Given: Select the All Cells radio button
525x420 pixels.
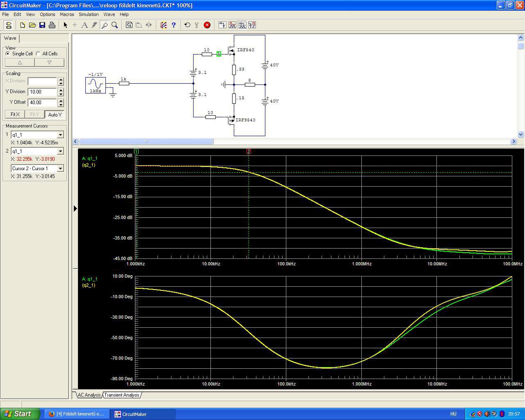Looking at the screenshot, I should point(38,54).
